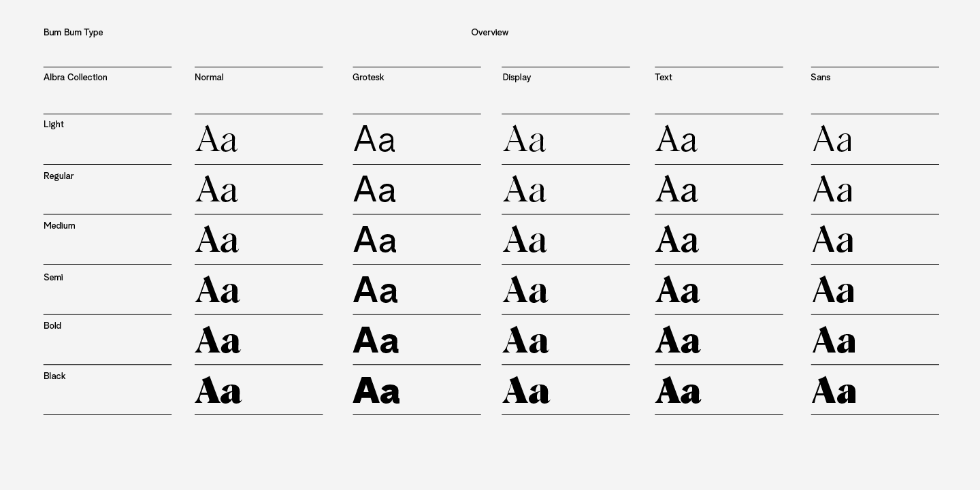The image size is (980, 490).
Task: Click the Display Medium Aa sample
Action: click(525, 240)
